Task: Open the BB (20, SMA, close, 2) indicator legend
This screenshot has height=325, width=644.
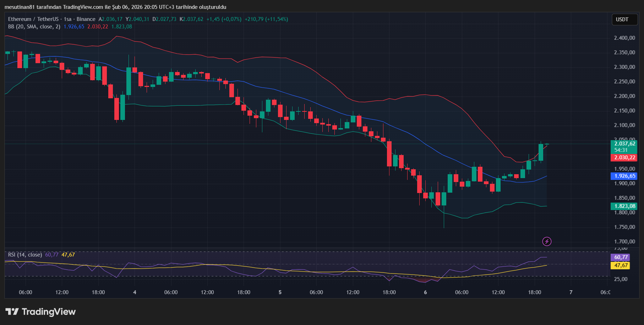Action: (34, 27)
